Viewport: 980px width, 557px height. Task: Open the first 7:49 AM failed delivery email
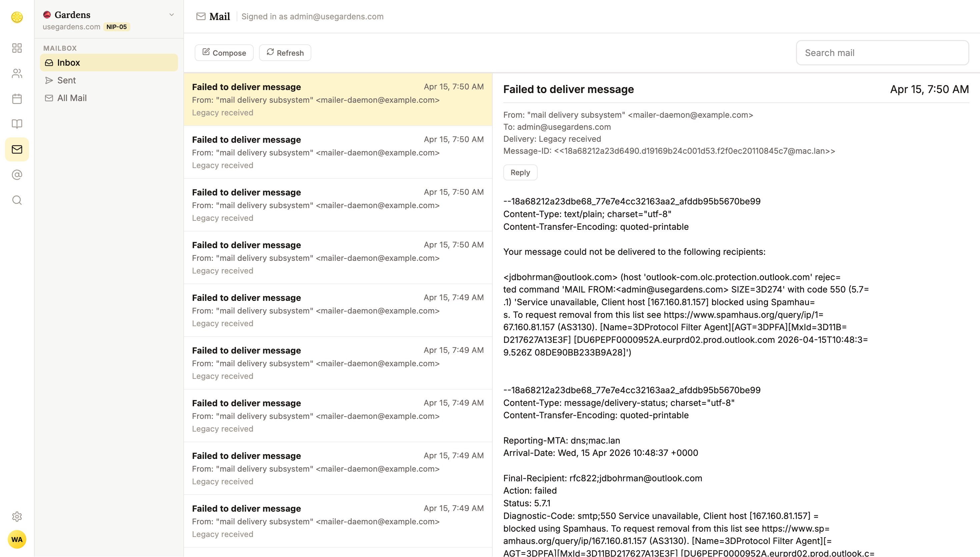tap(337, 310)
